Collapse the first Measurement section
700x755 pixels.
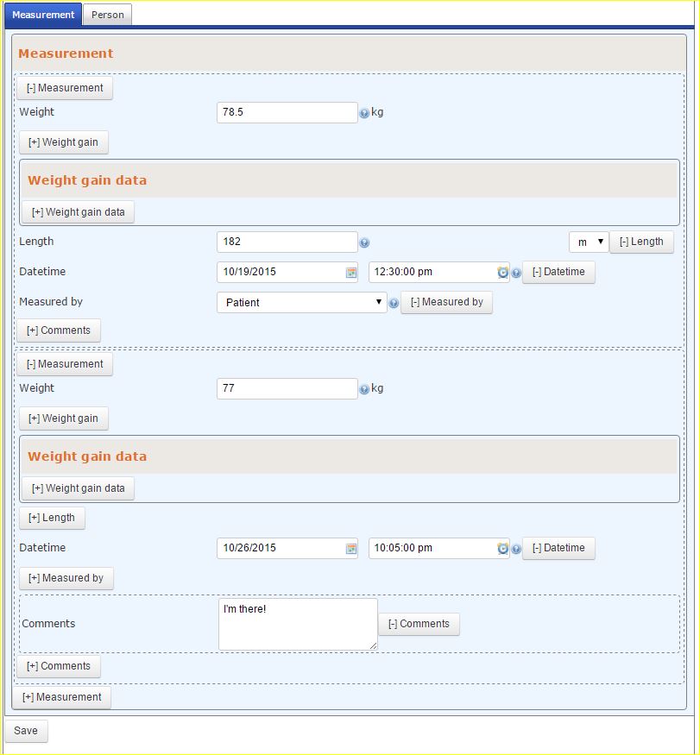(64, 87)
